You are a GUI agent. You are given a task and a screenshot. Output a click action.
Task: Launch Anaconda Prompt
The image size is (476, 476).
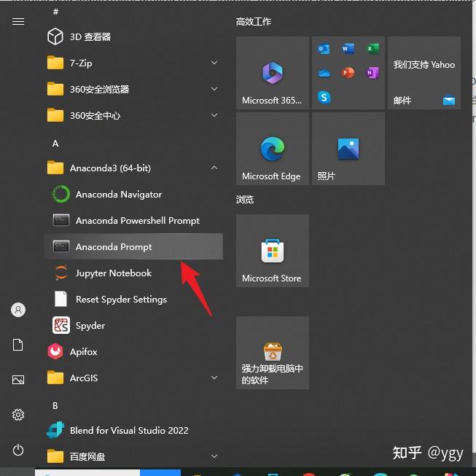point(133,246)
